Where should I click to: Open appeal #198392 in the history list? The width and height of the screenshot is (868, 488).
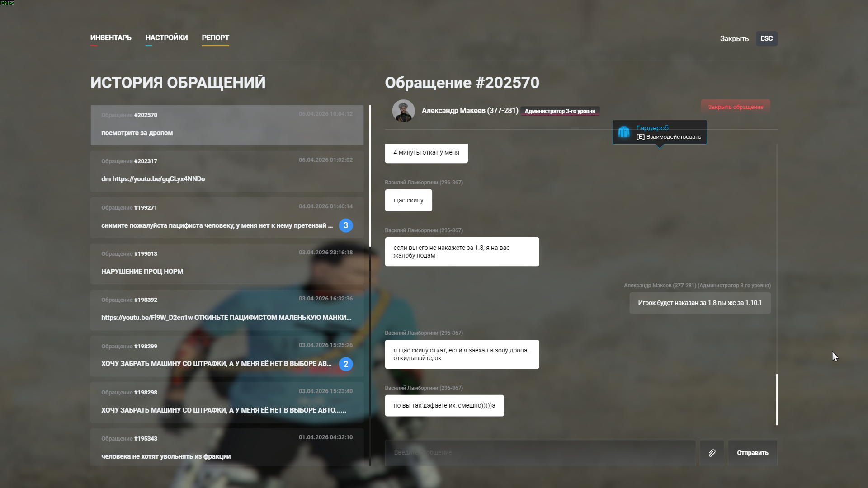coord(227,310)
